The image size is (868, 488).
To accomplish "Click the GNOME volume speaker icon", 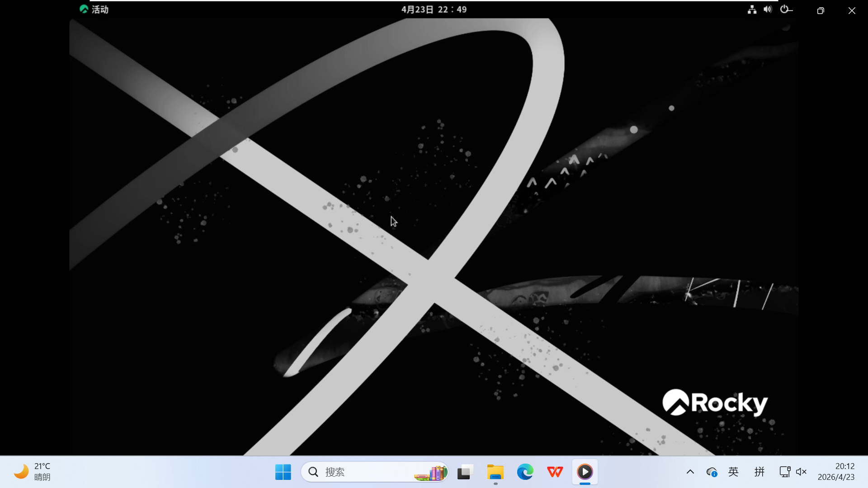I will pyautogui.click(x=768, y=9).
